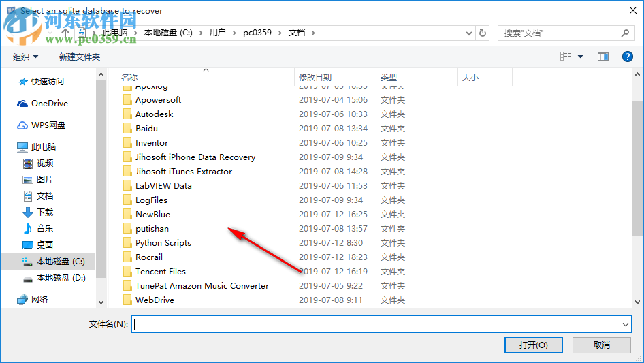The height and width of the screenshot is (363, 644).
Task: Click the Baidu folder icon
Action: (x=128, y=129)
